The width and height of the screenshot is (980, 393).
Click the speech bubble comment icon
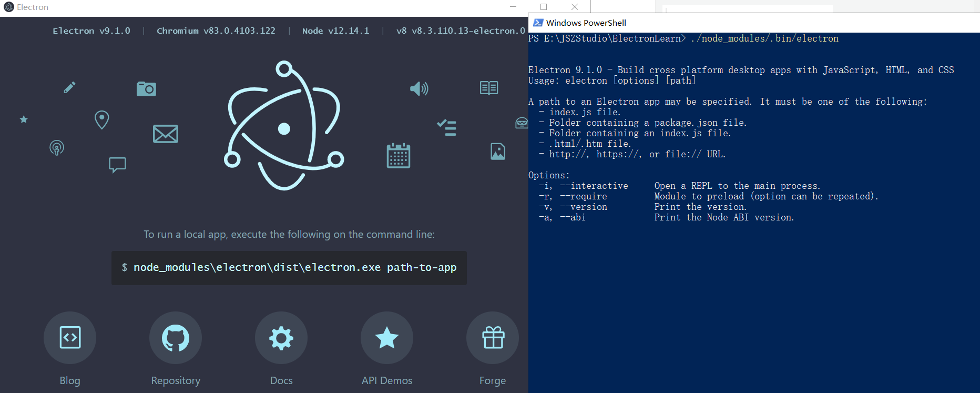(117, 165)
